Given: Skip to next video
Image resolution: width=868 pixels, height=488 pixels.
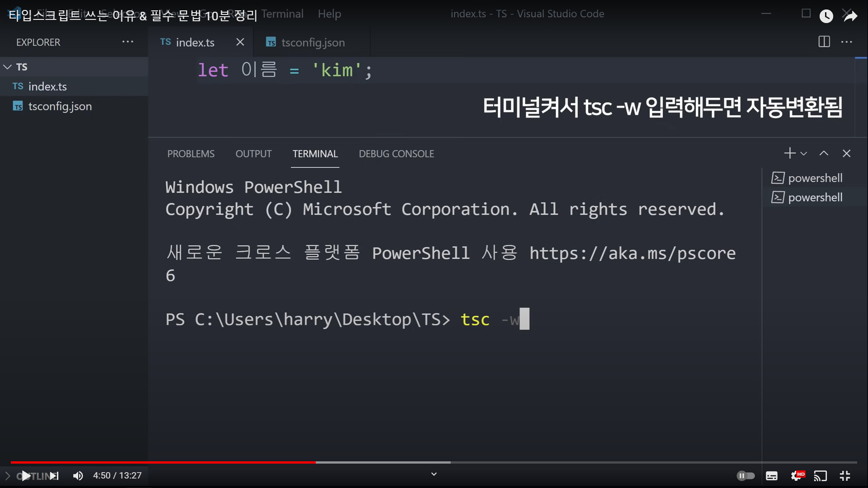Looking at the screenshot, I should tap(54, 476).
